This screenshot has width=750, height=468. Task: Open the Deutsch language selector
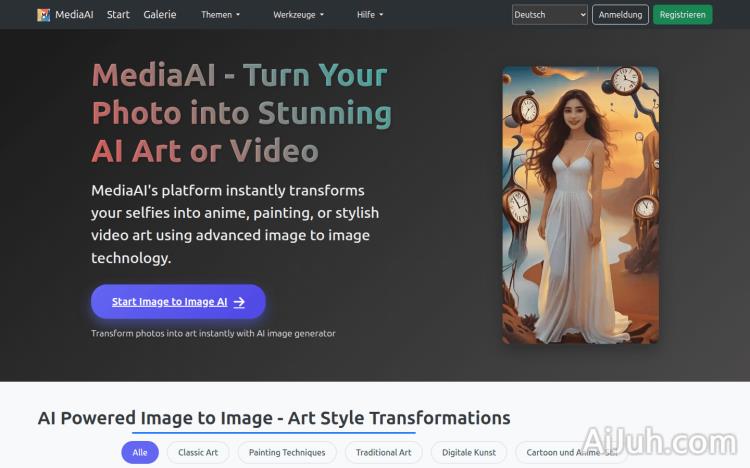(549, 15)
